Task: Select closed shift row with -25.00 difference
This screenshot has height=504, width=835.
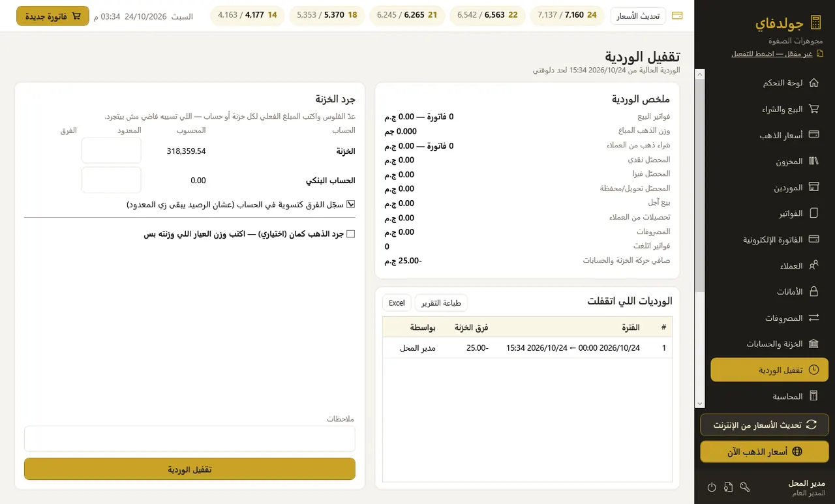Action: pyautogui.click(x=527, y=348)
